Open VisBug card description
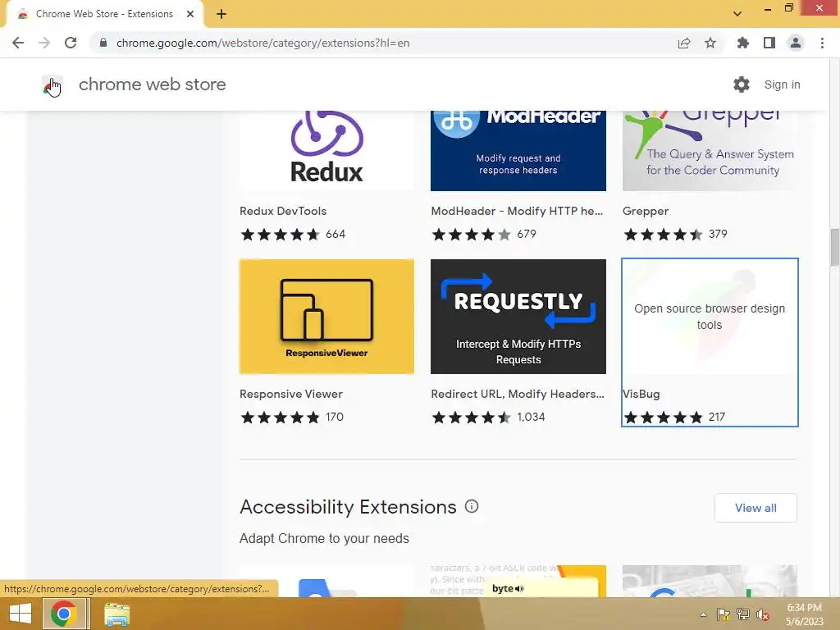This screenshot has width=840, height=630. pos(710,317)
